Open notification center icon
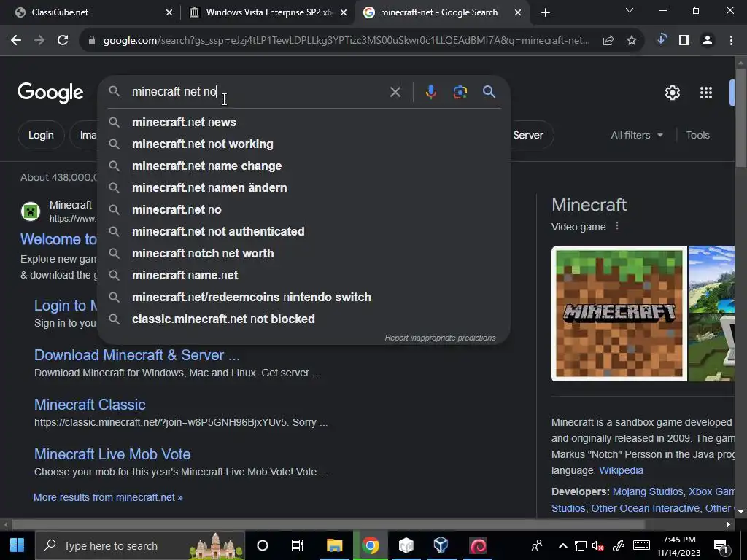747x560 pixels. tap(721, 546)
